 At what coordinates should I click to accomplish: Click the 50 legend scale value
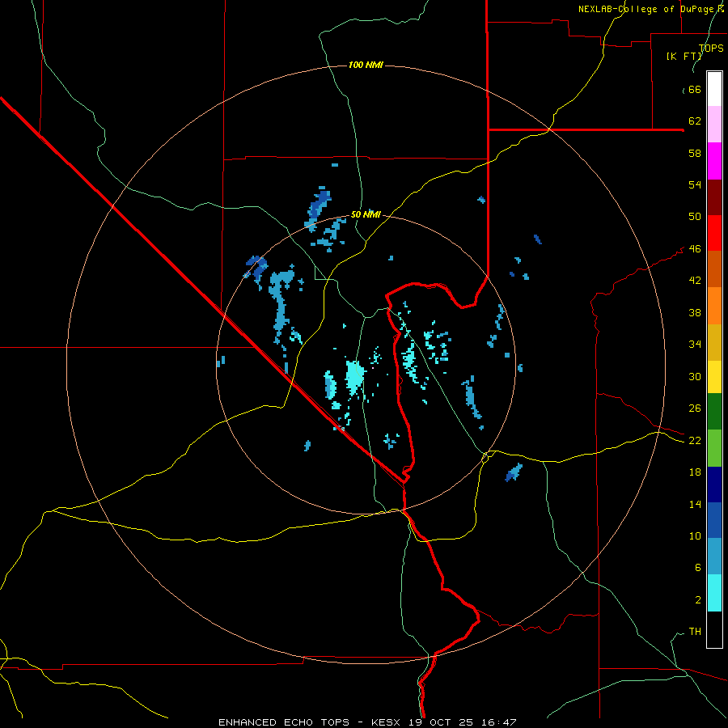695,216
